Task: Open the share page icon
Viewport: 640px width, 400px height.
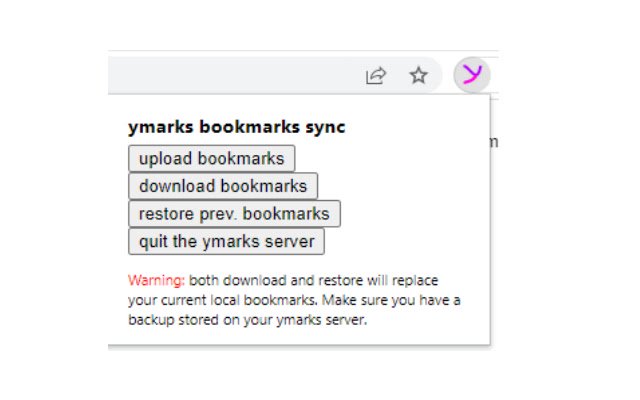Action: pos(376,75)
